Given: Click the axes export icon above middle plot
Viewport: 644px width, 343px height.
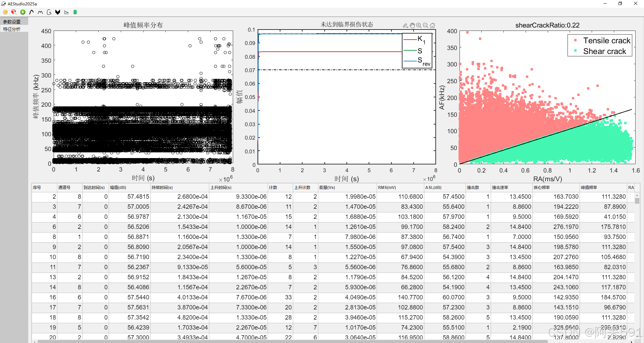Looking at the screenshot, I should 406,26.
